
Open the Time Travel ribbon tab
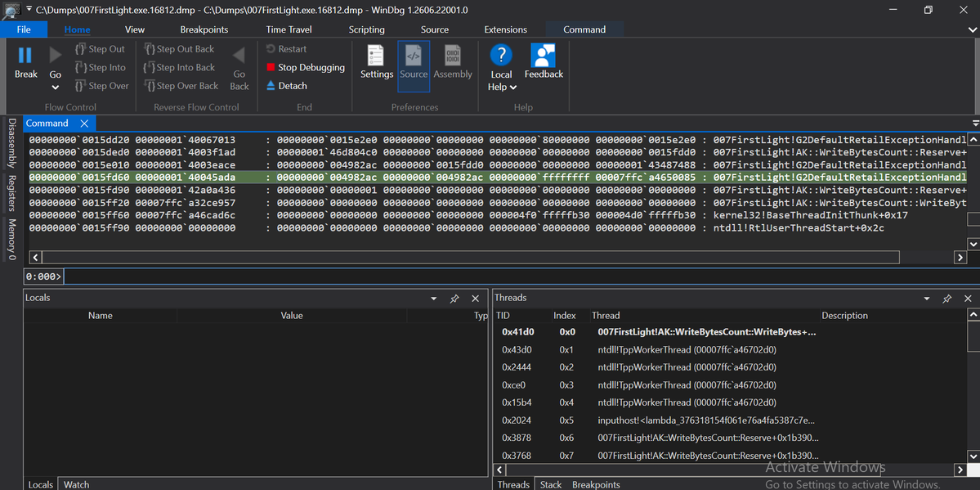click(289, 29)
